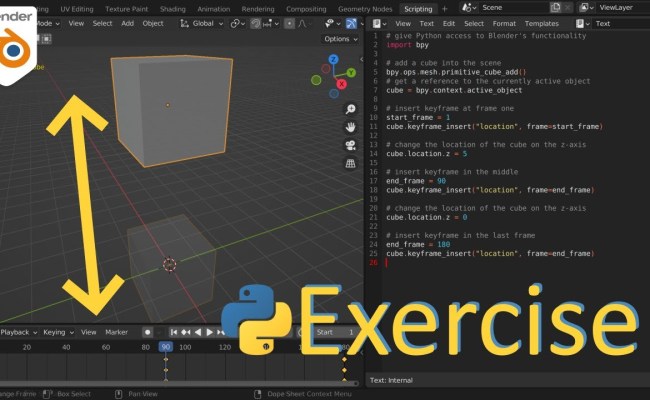Open transform orientation Global dropdown
Screen dimensions: 650x400
(202, 24)
